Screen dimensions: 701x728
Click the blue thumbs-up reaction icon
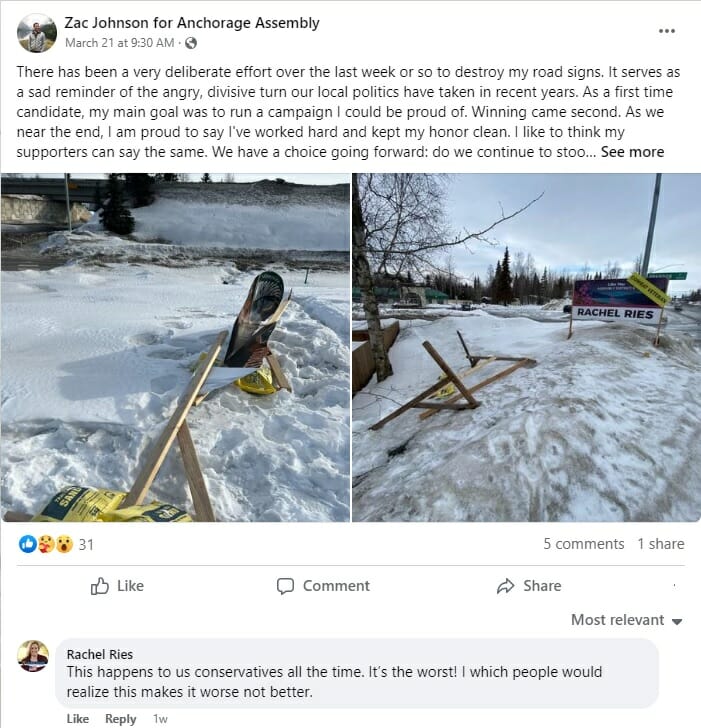[28, 544]
